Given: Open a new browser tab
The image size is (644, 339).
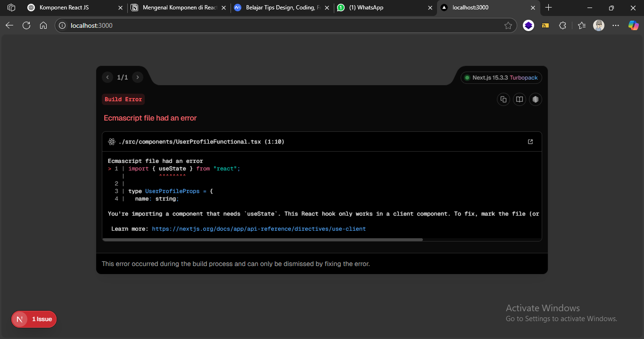Looking at the screenshot, I should click(x=548, y=8).
